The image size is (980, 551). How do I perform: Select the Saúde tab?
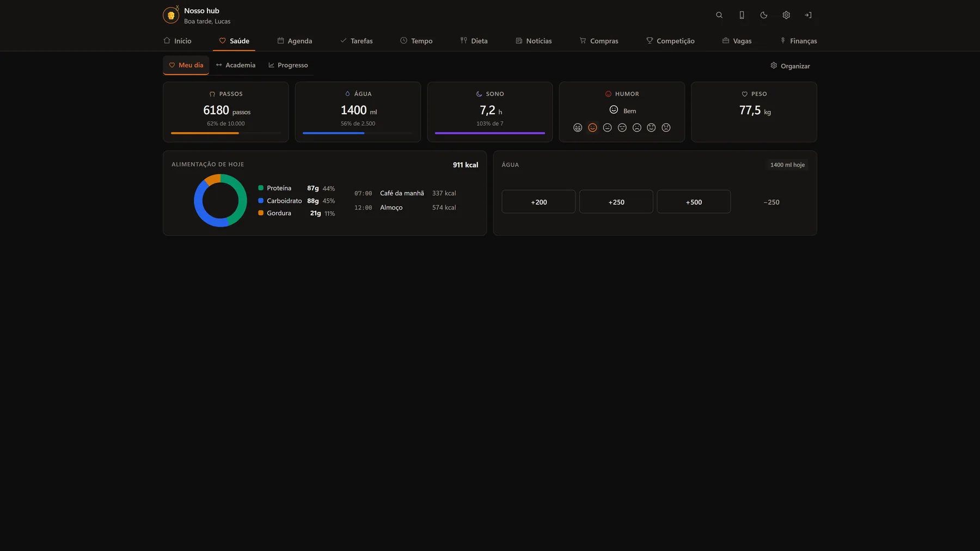tap(234, 41)
